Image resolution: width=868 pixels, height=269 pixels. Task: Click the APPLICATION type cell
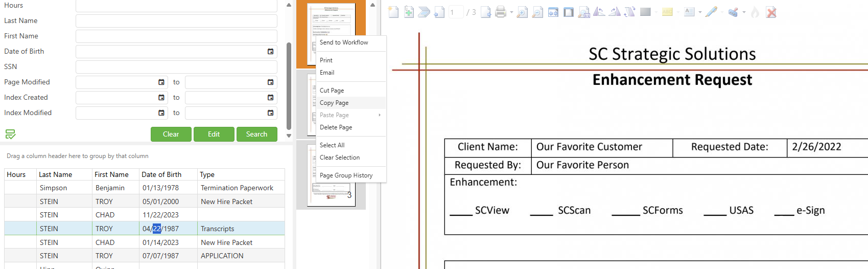click(x=222, y=256)
